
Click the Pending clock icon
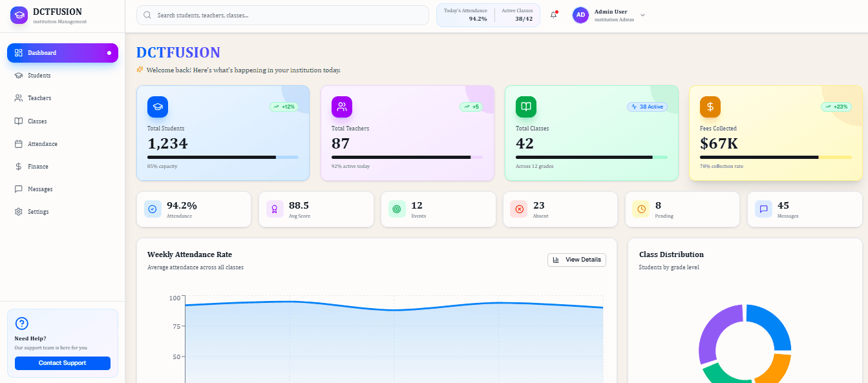tap(641, 209)
